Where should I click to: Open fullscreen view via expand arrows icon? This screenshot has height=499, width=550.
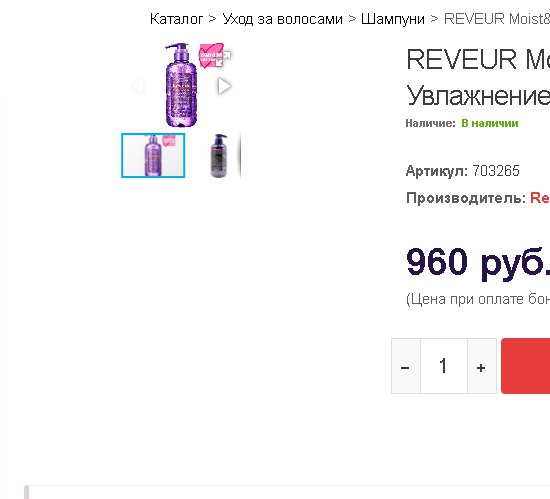click(x=223, y=59)
